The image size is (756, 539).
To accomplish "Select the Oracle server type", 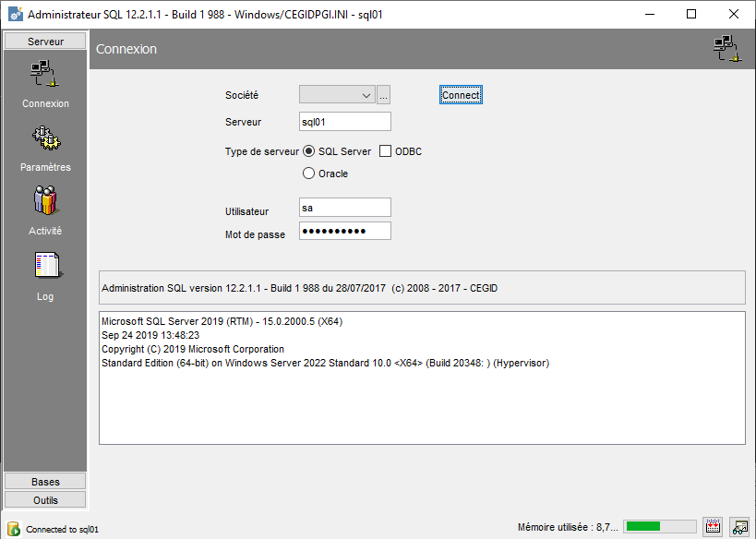I will tap(309, 174).
